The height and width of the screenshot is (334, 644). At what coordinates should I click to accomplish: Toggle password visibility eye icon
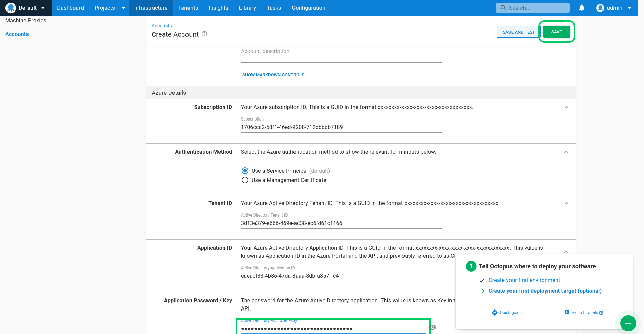coord(433,327)
